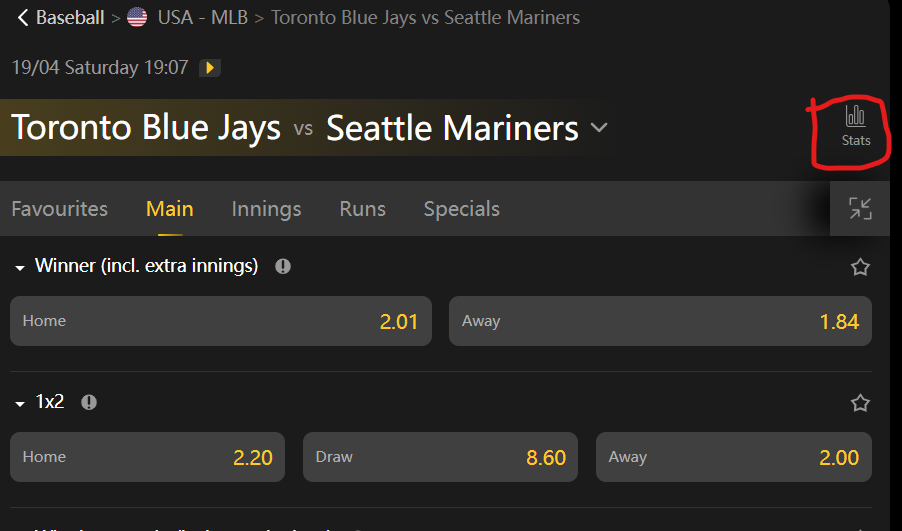Click the USA flag icon in breadcrumb
Image resolution: width=902 pixels, height=531 pixels.
pos(137,18)
